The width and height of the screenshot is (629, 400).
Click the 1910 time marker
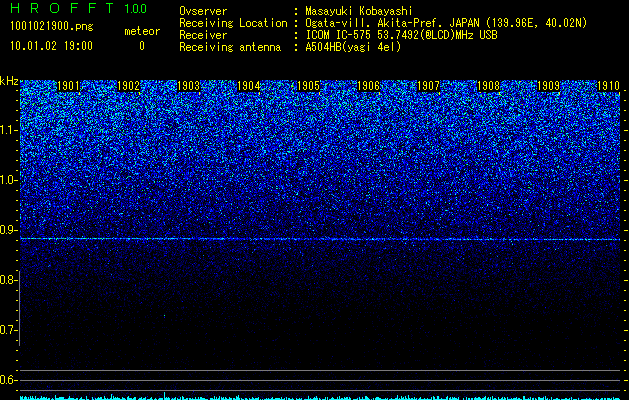(x=608, y=86)
